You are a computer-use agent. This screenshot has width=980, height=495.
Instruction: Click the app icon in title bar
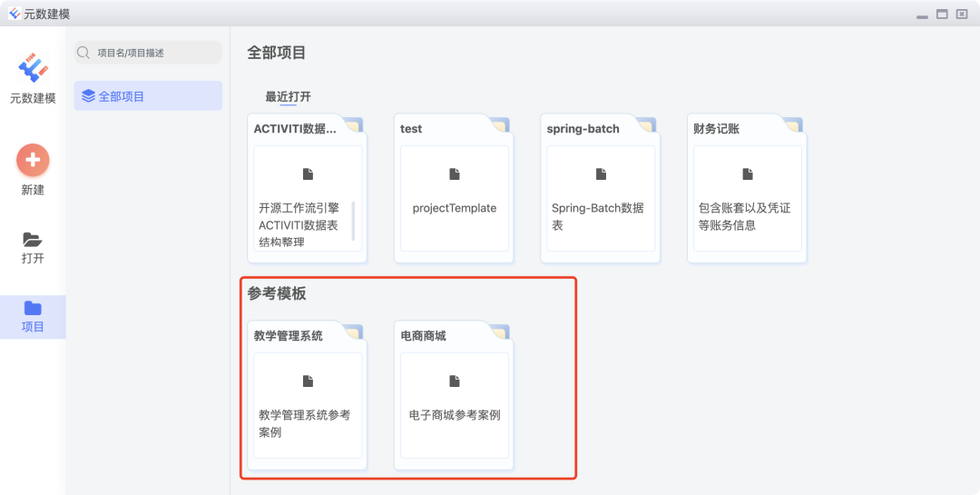tap(15, 13)
